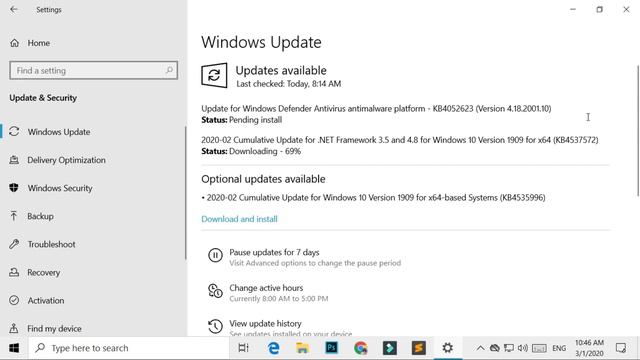640x360 pixels.
Task: Click the Windows Security shield icon
Action: pos(14,188)
